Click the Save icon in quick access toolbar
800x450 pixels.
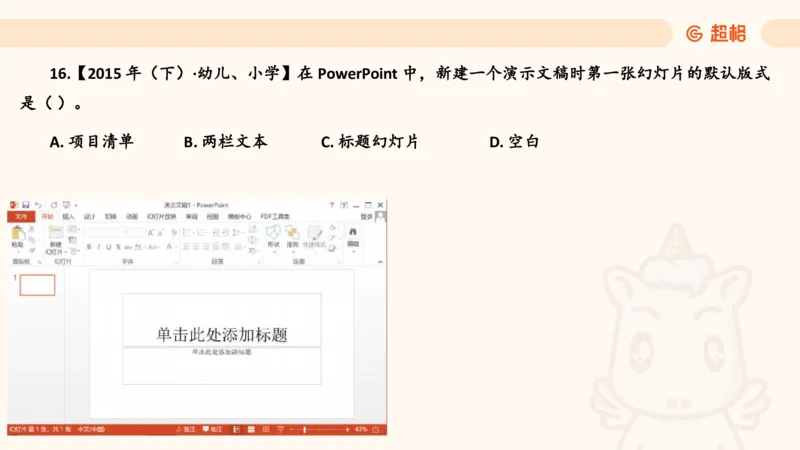pos(26,205)
